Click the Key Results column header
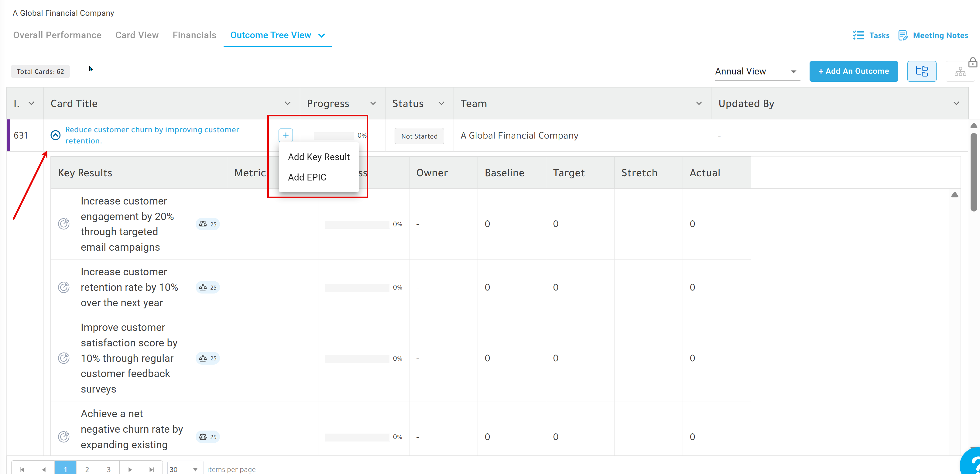The image size is (980, 474). coord(139,173)
